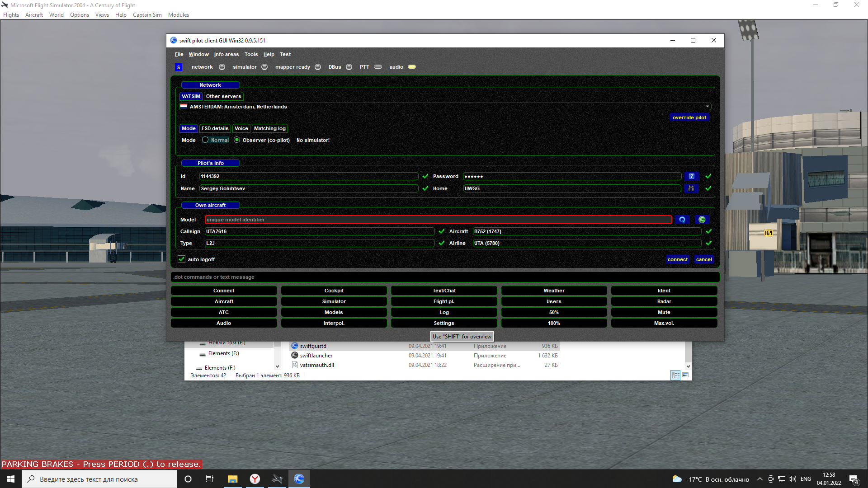Open the Windows Start menu
The width and height of the screenshot is (868, 488).
[11, 479]
